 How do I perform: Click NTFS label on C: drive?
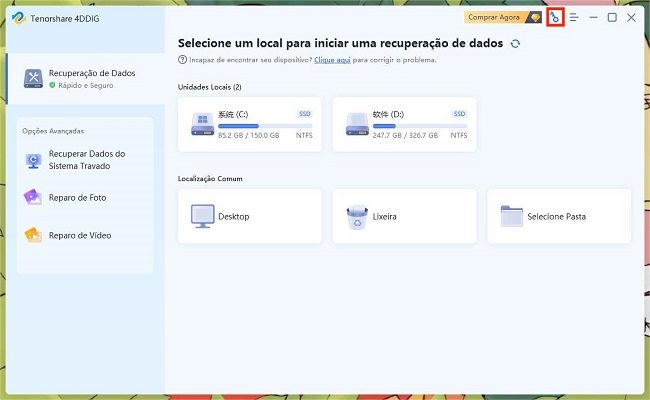304,136
